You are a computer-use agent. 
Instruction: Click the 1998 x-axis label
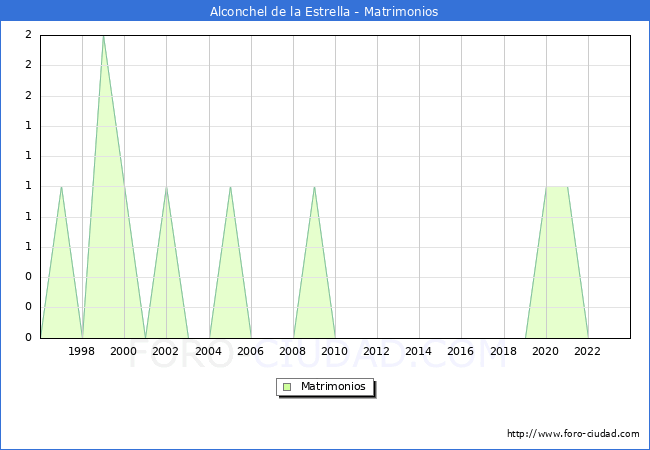tap(81, 351)
